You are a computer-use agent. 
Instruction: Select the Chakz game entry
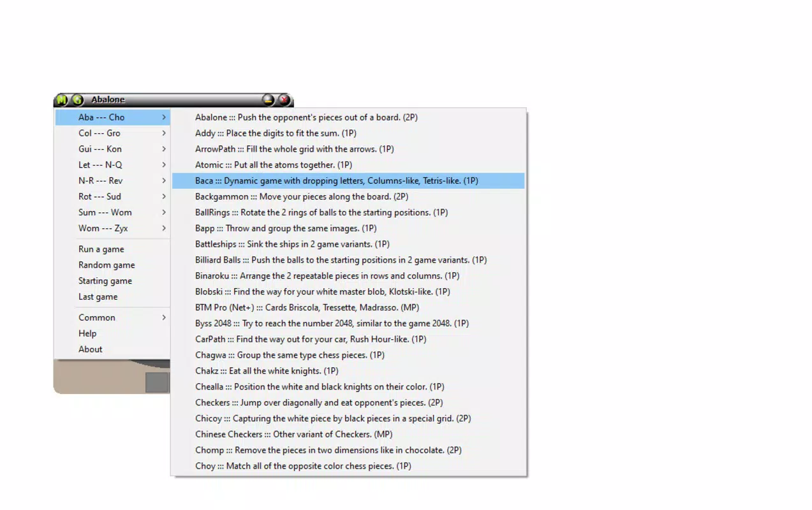(348, 371)
